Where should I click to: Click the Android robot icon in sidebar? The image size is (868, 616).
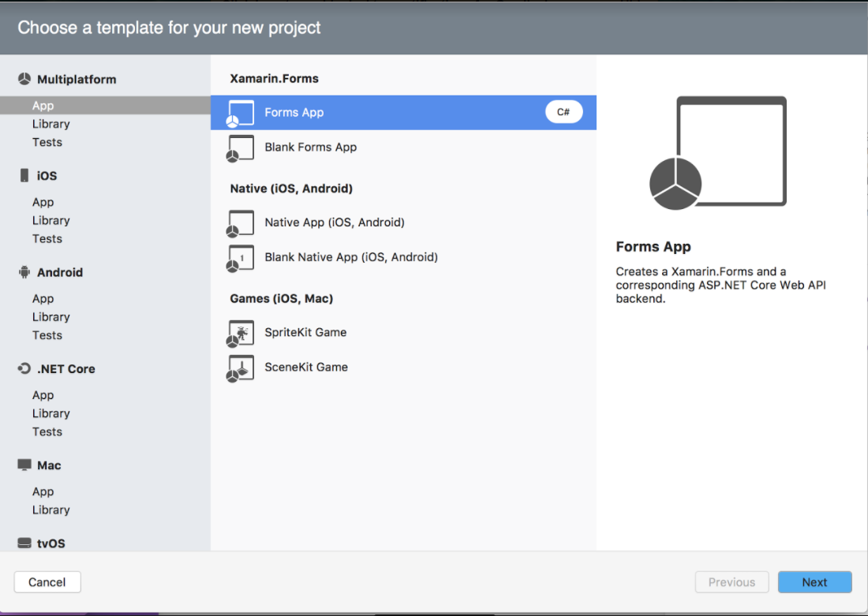click(x=24, y=272)
